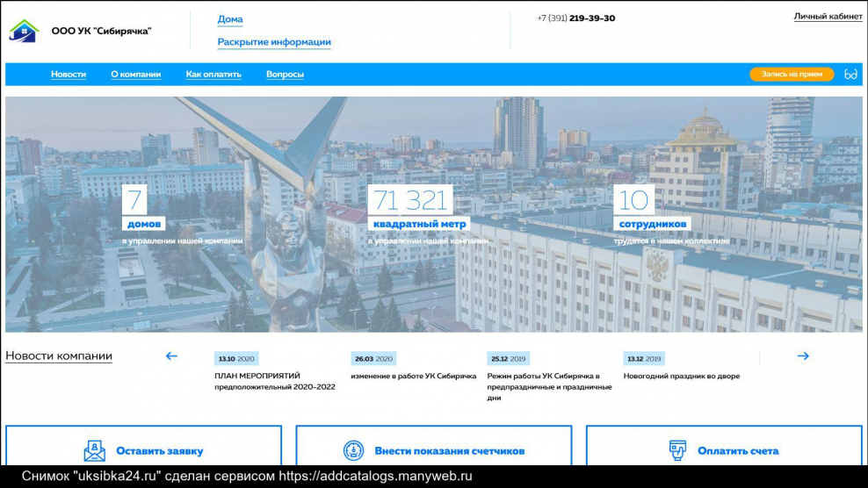Open the Раскрытие информации link
Image resolution: width=868 pixels, height=488 pixels.
click(274, 42)
